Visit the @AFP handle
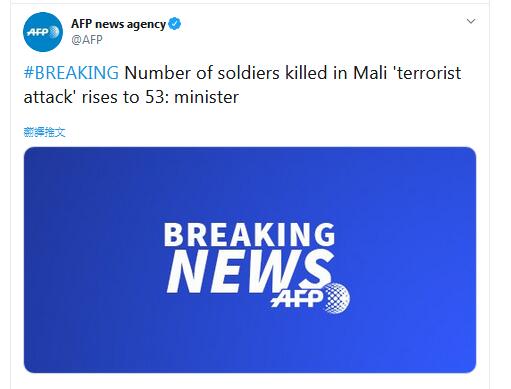The height and width of the screenshot is (389, 511). point(87,40)
